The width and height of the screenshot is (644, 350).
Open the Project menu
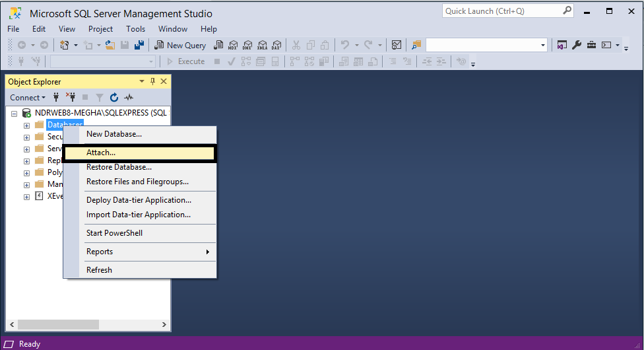click(100, 29)
